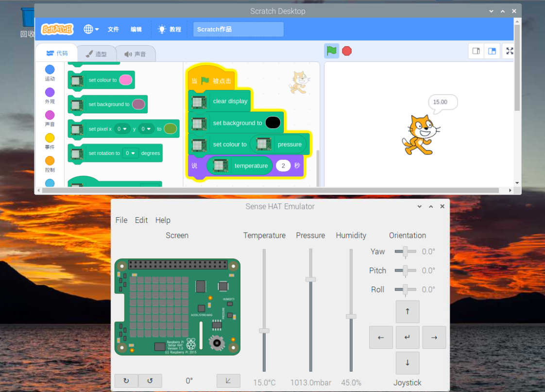Open the degrees dropdown in set rotation block

[130, 153]
